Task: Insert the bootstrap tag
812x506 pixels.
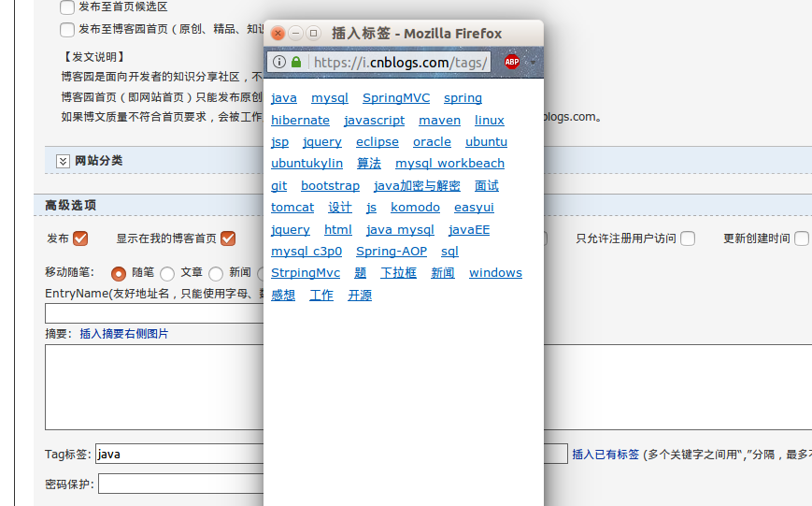Action: (331, 185)
